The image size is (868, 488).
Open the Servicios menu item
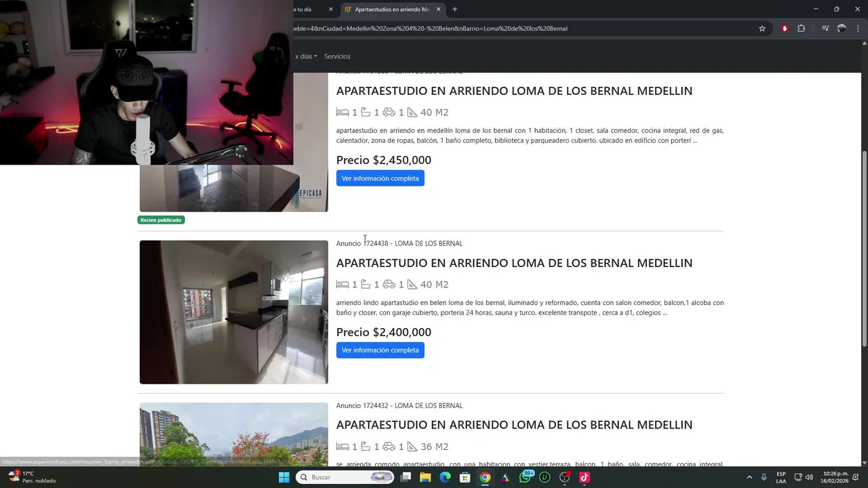coord(337,56)
